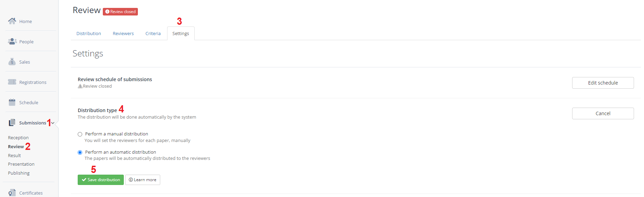
Task: Select Perform an automatic distribution radio
Action: 80,152
